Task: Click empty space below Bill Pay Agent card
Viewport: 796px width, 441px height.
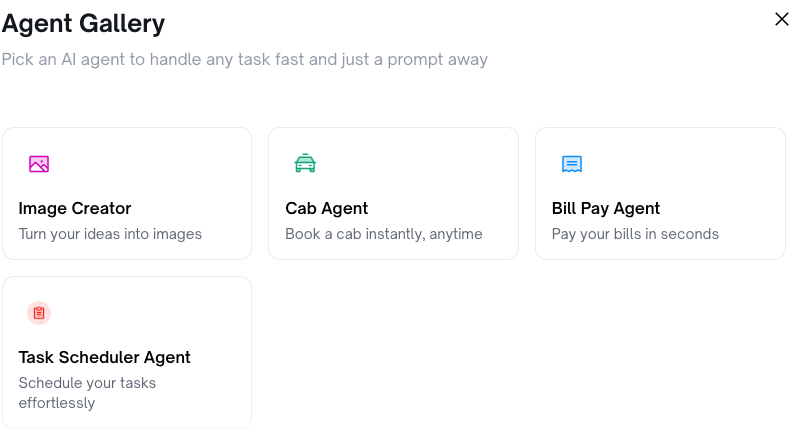Action: click(660, 350)
